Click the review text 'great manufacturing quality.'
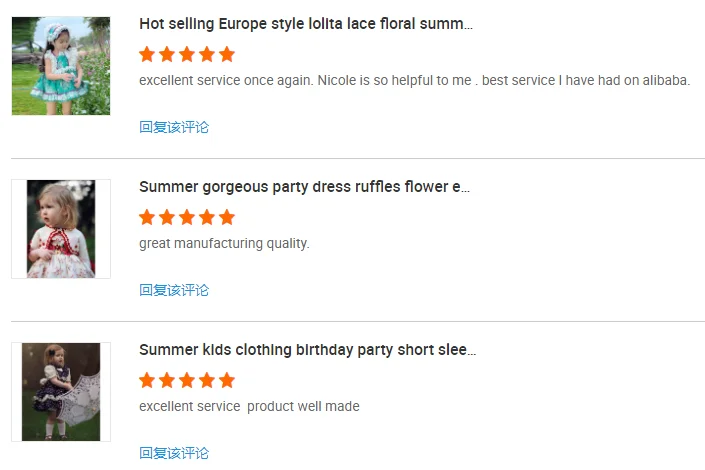 click(224, 243)
